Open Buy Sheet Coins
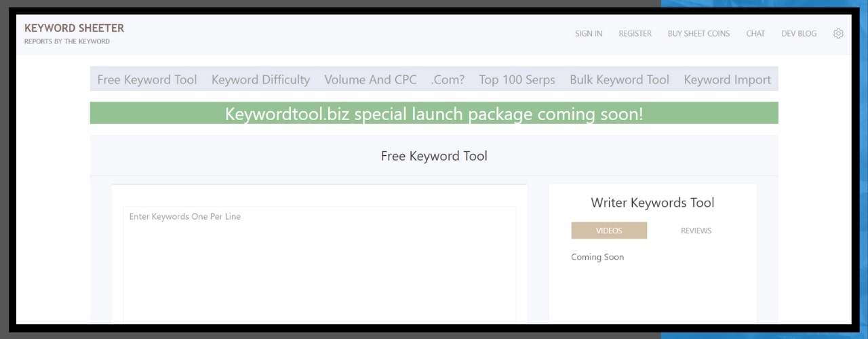868x339 pixels. click(x=698, y=33)
